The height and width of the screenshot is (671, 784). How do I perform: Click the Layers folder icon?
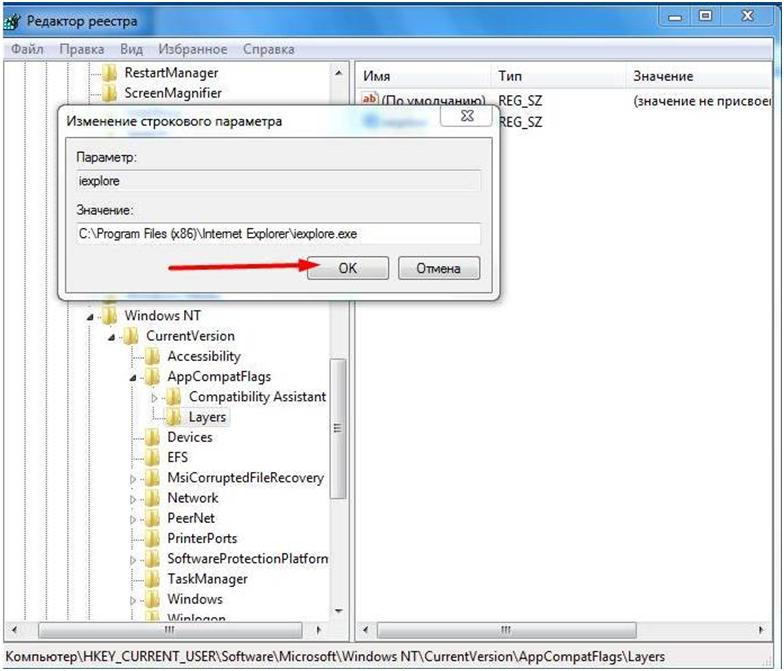point(174,418)
